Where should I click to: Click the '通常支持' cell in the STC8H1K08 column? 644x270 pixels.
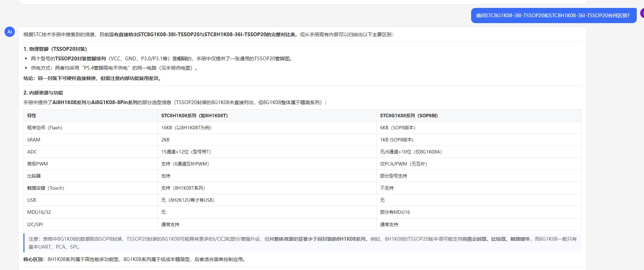click(267, 224)
